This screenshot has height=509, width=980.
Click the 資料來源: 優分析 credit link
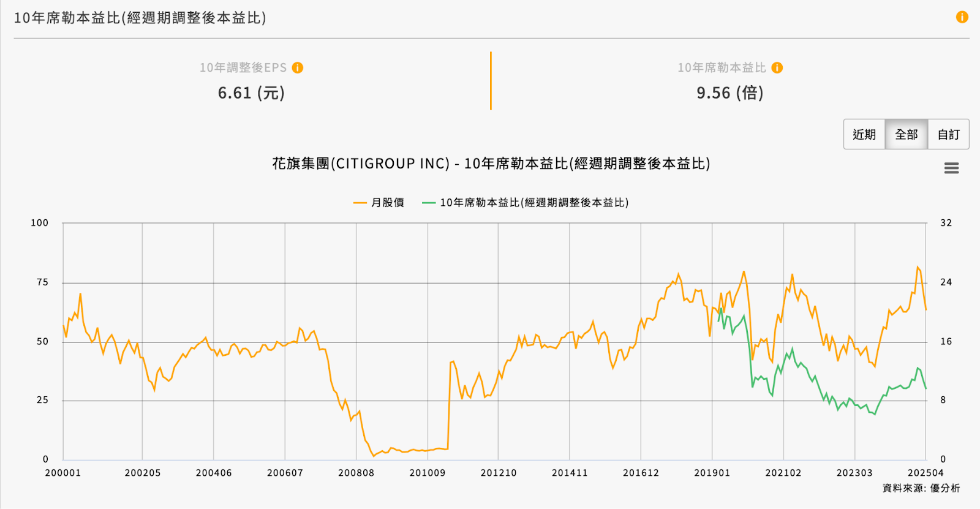point(921,488)
